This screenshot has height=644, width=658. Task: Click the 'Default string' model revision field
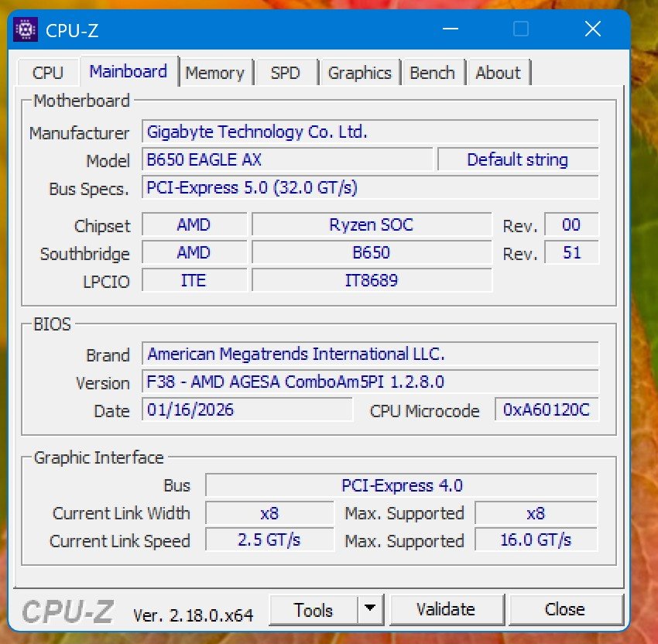(x=518, y=160)
